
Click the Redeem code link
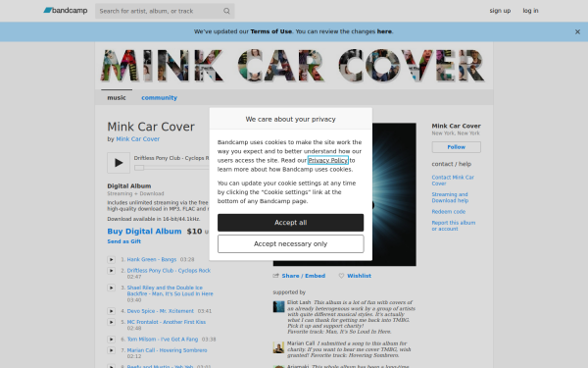pyautogui.click(x=449, y=212)
